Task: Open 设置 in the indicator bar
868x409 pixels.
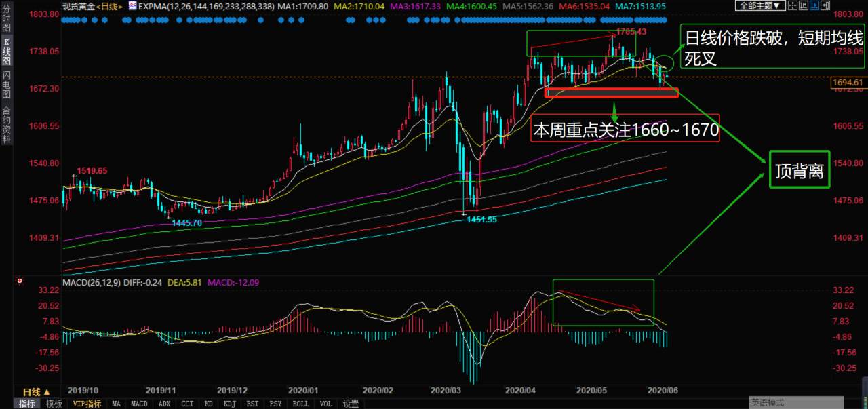Action: 351,404
